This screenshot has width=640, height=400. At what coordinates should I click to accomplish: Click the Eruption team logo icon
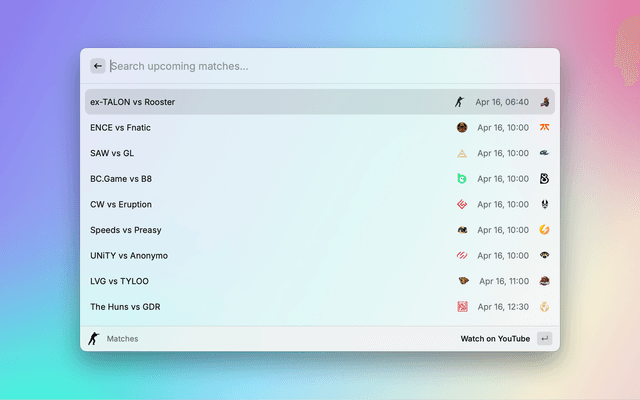tap(544, 204)
